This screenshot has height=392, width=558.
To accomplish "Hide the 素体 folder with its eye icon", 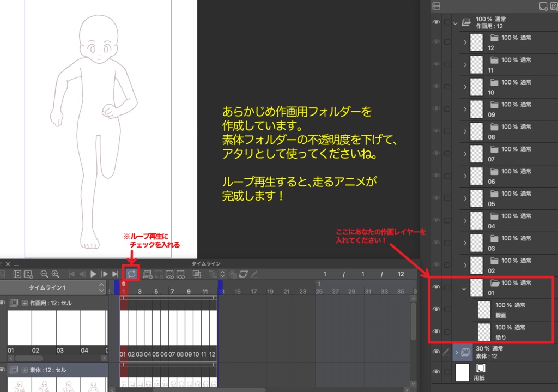I will 436,352.
